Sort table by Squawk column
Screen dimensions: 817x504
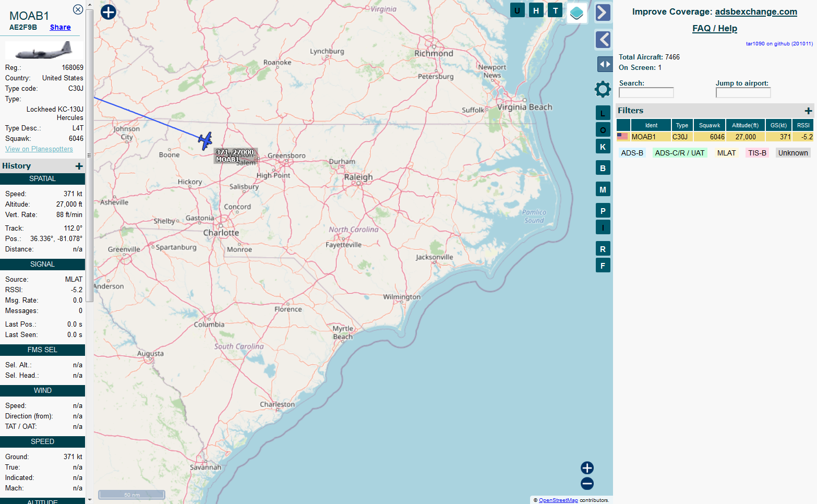710,125
